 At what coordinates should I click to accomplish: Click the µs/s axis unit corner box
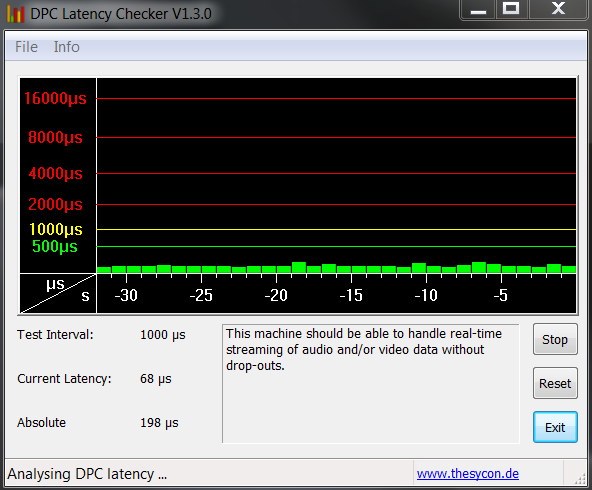(58, 293)
